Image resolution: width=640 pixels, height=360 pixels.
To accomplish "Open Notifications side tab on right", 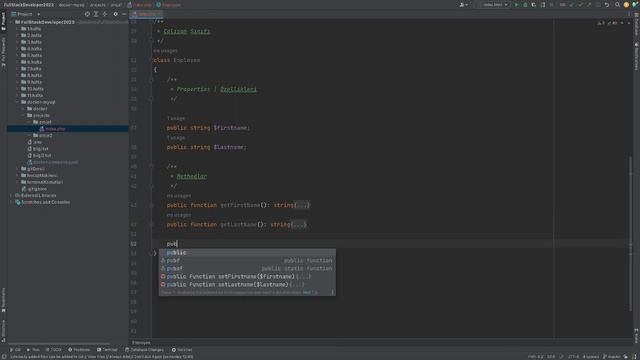I will pos(636,56).
